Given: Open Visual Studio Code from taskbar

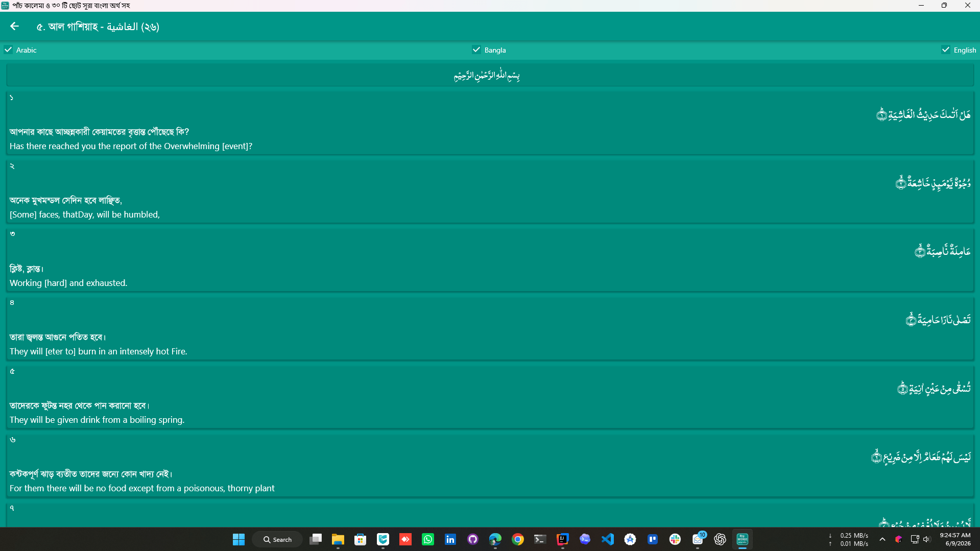Looking at the screenshot, I should pyautogui.click(x=608, y=539).
